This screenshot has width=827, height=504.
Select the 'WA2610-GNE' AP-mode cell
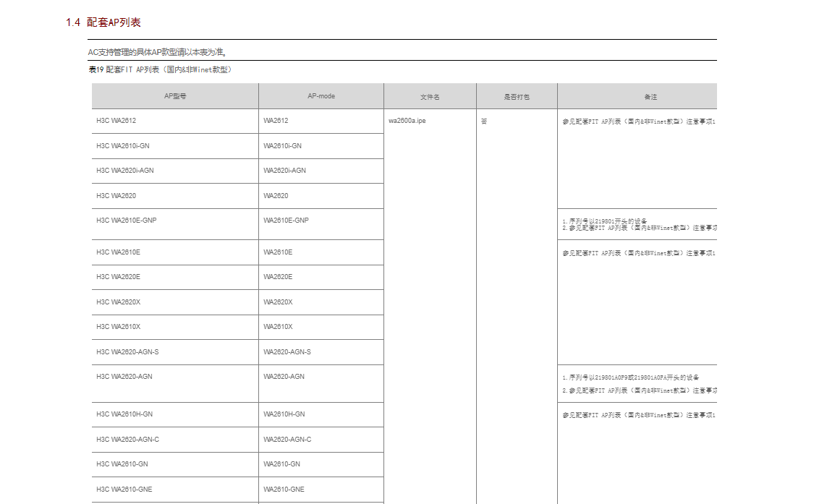click(x=321, y=490)
